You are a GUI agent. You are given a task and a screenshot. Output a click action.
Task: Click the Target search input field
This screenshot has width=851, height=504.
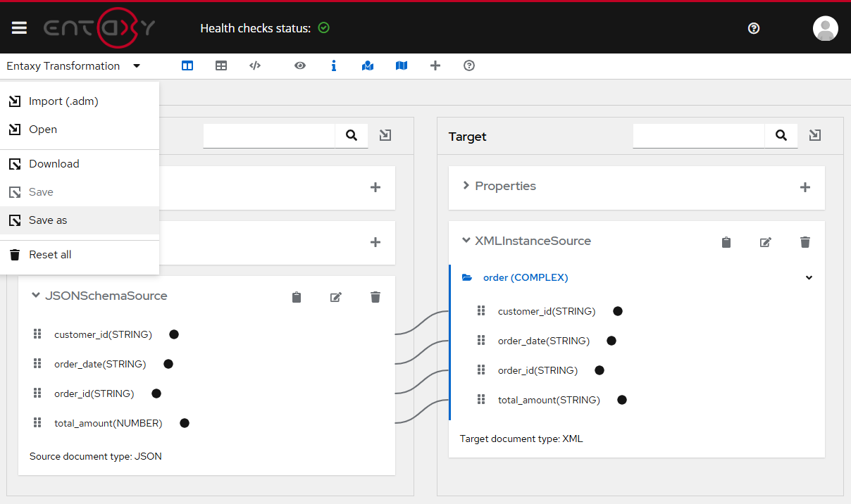point(698,135)
